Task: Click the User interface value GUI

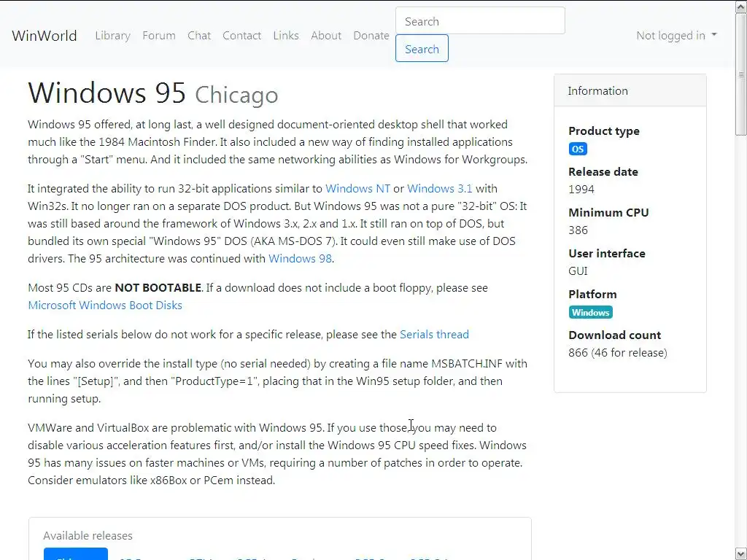Action: pos(578,271)
